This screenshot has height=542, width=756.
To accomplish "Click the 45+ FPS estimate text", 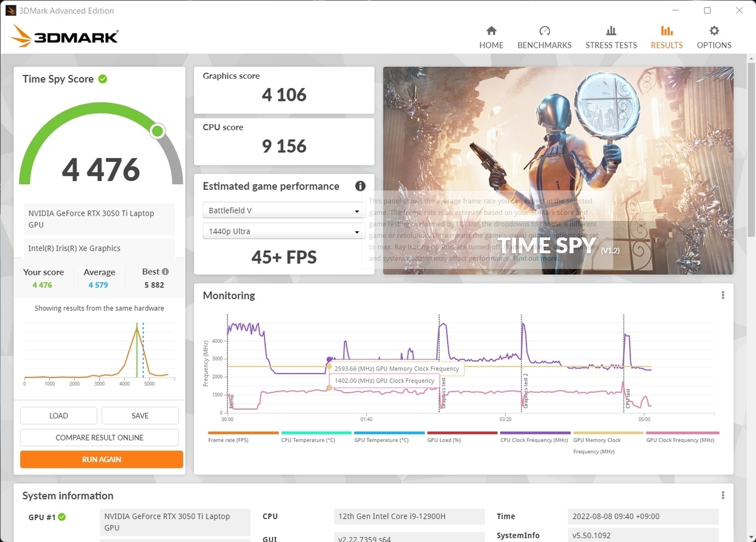I will coord(284,257).
